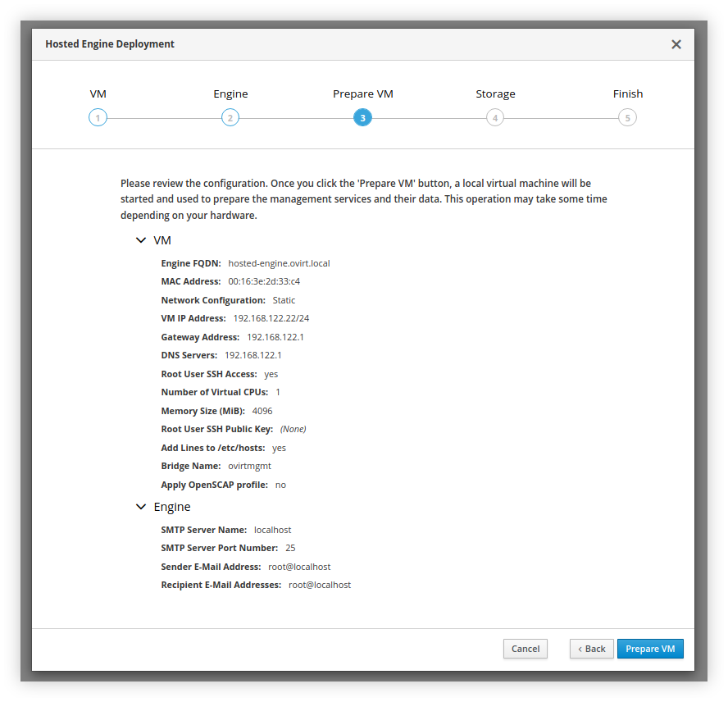Select the Storage step label
Screen dimensions: 728x702
(495, 93)
